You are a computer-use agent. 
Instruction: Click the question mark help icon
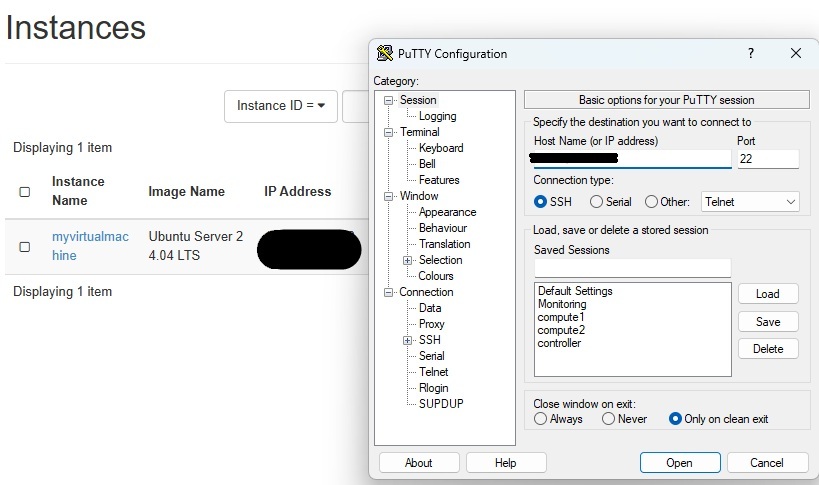[751, 53]
